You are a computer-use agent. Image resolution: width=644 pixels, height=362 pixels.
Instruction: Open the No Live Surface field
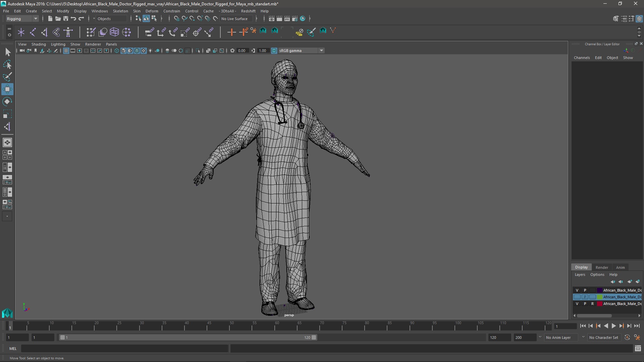pyautogui.click(x=237, y=19)
